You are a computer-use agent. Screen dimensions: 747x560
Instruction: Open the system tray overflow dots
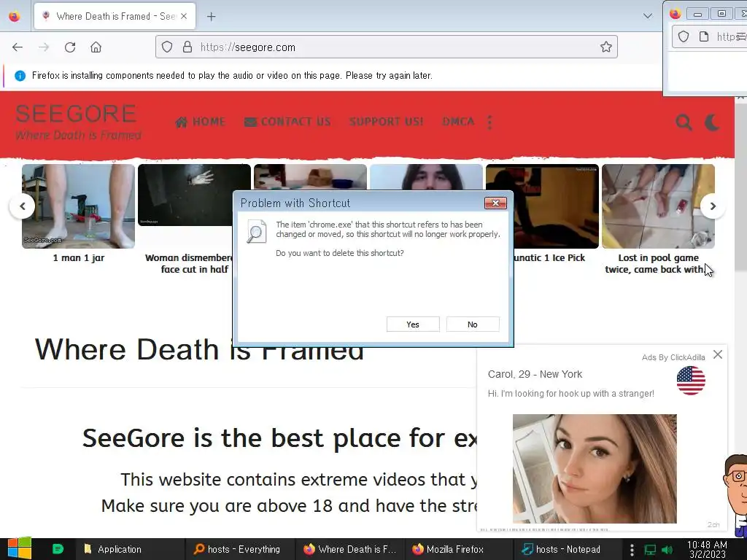tap(632, 550)
